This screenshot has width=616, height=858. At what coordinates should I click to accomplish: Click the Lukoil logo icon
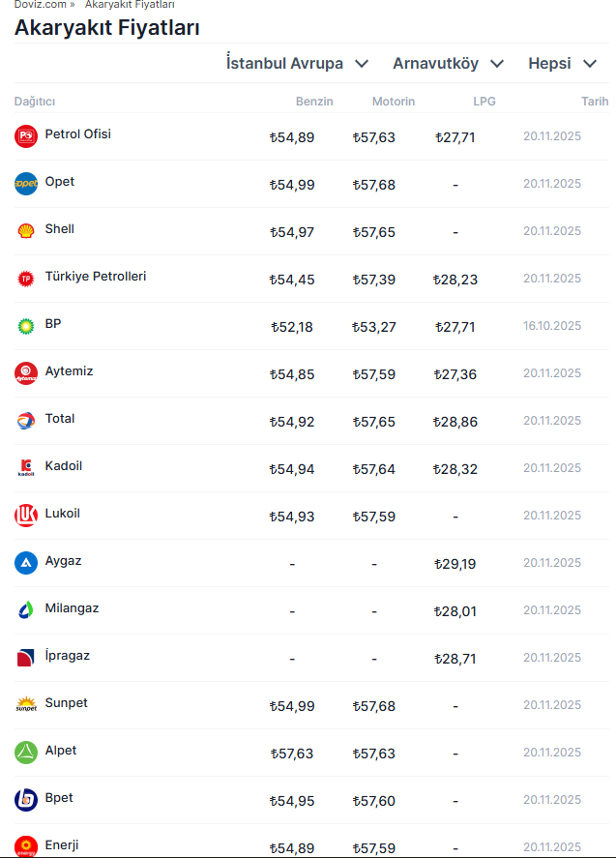pyautogui.click(x=26, y=516)
